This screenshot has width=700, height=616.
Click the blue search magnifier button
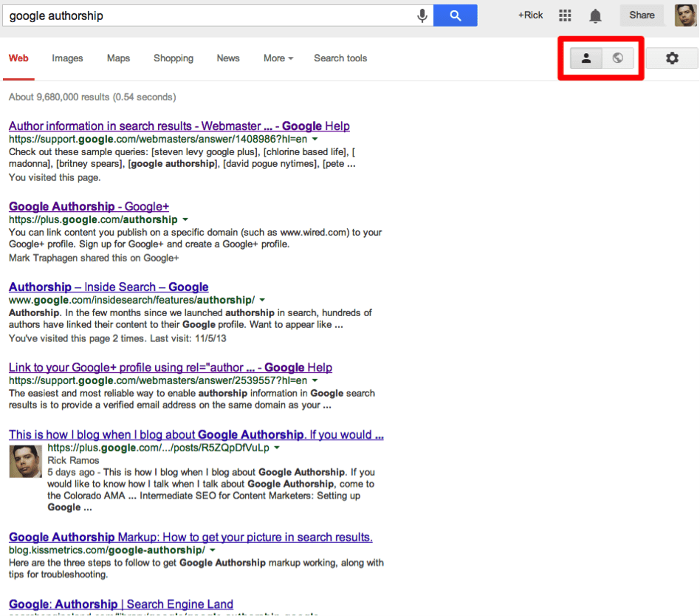(455, 16)
